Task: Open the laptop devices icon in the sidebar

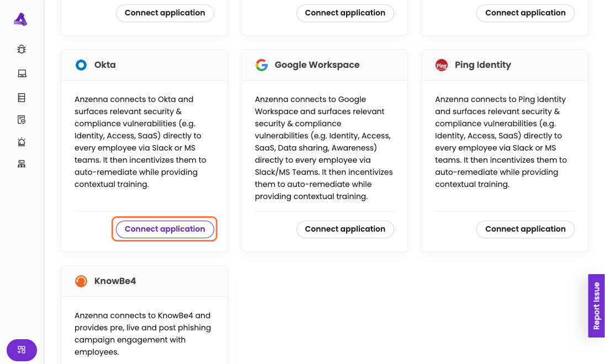Action: tap(22, 74)
